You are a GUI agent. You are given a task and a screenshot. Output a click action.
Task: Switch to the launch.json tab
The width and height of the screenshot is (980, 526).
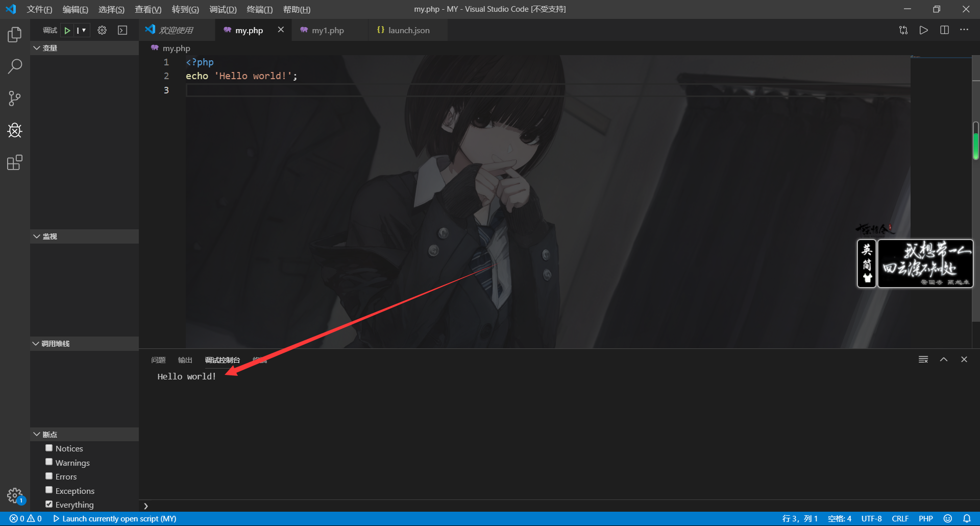pos(408,30)
